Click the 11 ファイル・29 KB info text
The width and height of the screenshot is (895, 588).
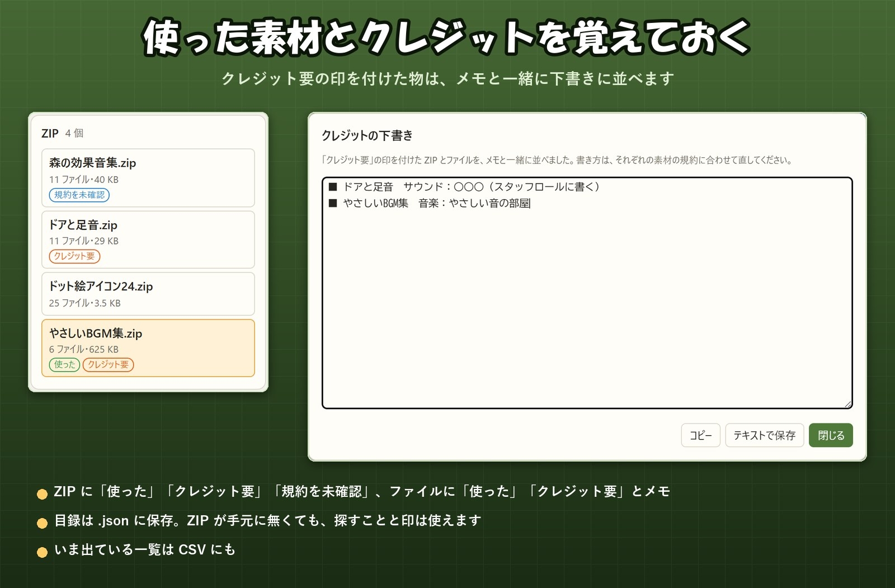[83, 241]
